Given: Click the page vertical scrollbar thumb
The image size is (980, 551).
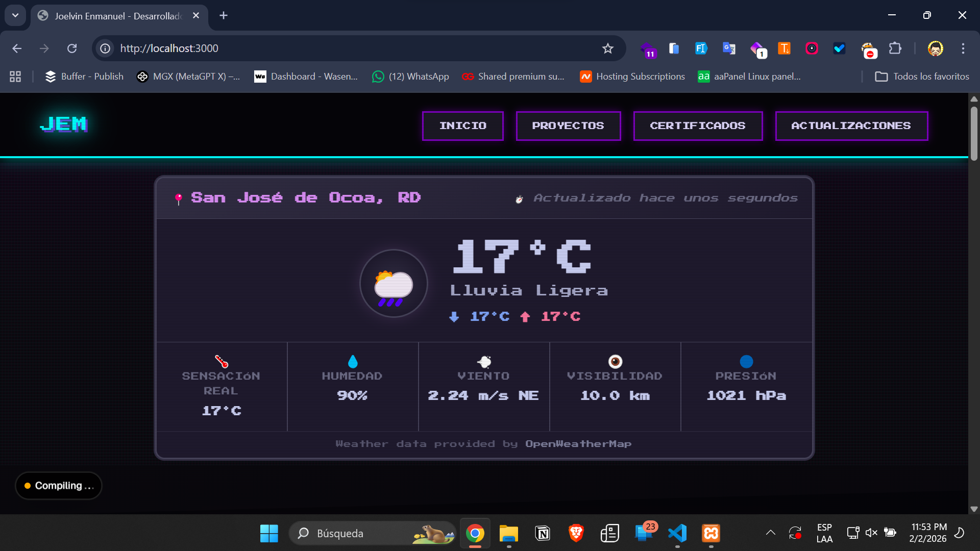Looking at the screenshot, I should click(x=974, y=134).
